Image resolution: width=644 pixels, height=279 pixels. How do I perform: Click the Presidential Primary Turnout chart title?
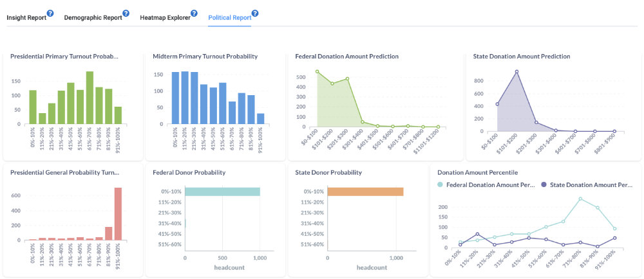tap(64, 57)
